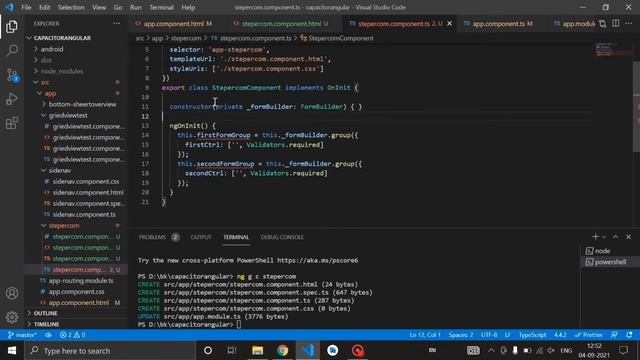Click the Windows Start button
The width and height of the screenshot is (640, 360).
[11, 351]
